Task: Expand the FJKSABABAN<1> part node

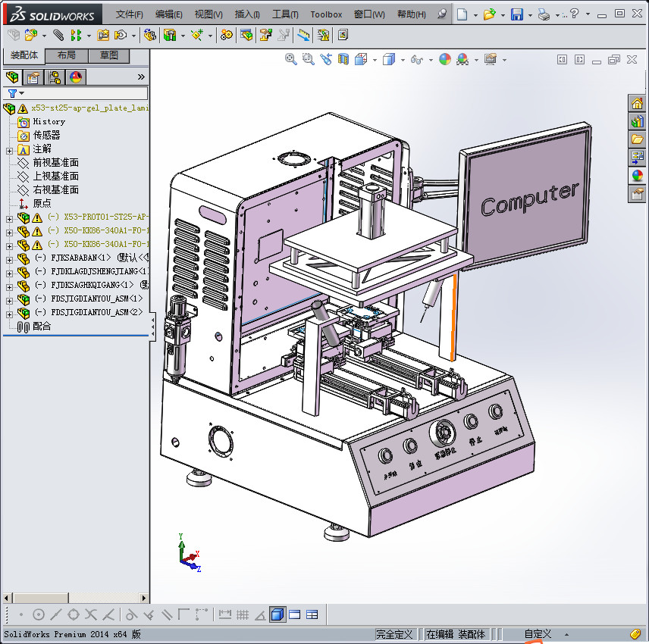Action: [9, 258]
